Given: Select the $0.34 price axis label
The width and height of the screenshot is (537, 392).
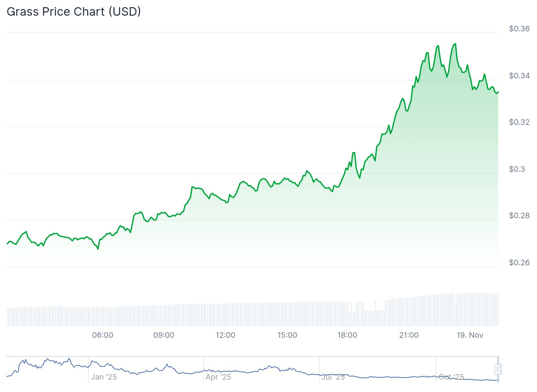Looking at the screenshot, I should point(519,76).
